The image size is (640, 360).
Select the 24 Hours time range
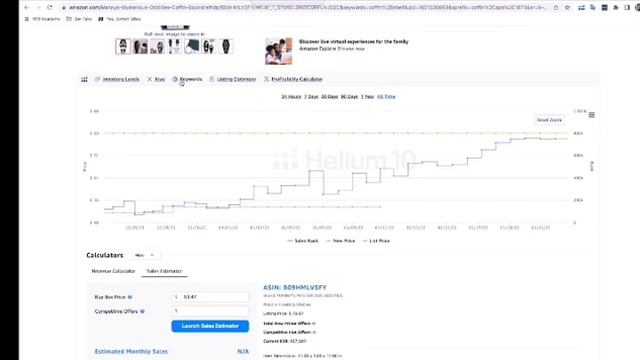coord(291,97)
